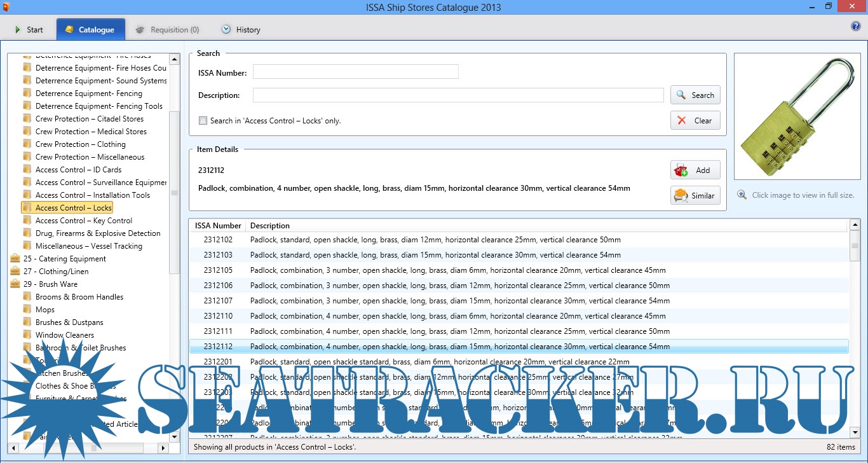The width and height of the screenshot is (868, 463).
Task: Select Access Control – Key Control category
Action: (84, 220)
